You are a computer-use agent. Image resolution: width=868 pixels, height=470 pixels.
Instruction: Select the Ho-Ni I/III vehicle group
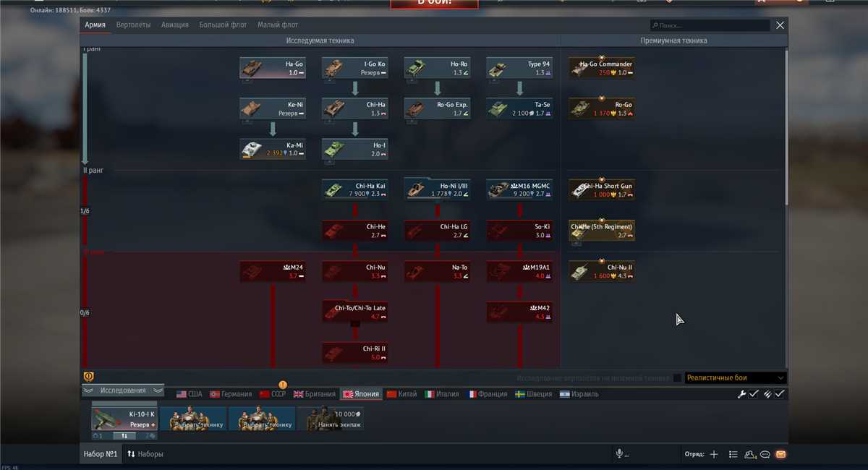pos(438,189)
